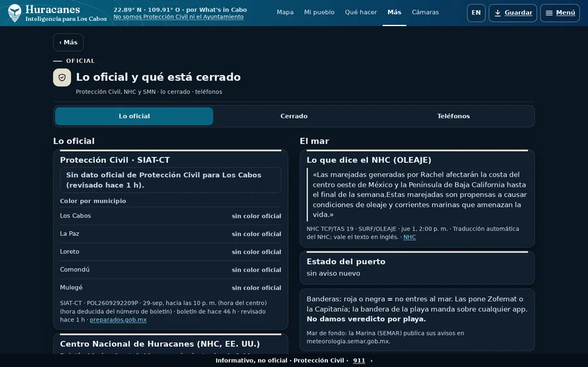Open 'No somos Protección Civil ni el Ayuntamiento' link
Image resolution: width=588 pixels, height=367 pixels.
178,17
